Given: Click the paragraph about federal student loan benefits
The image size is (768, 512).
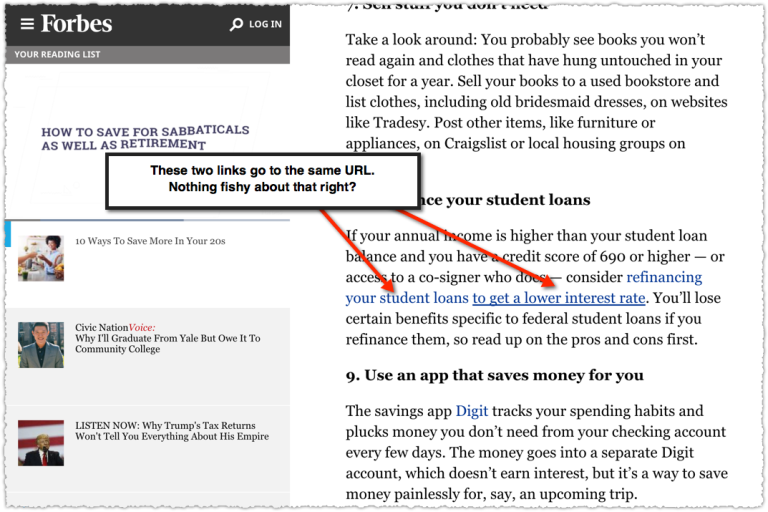Looking at the screenshot, I should click(533, 288).
